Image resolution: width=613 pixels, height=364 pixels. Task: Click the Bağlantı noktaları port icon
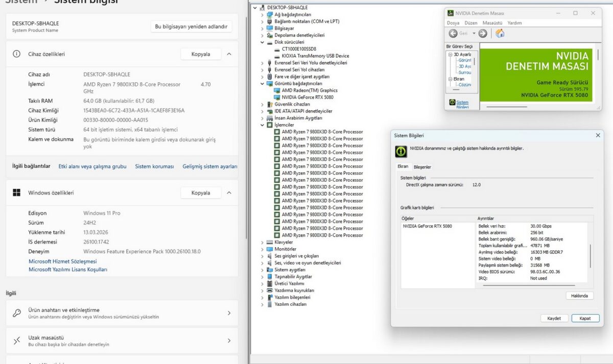tap(270, 21)
